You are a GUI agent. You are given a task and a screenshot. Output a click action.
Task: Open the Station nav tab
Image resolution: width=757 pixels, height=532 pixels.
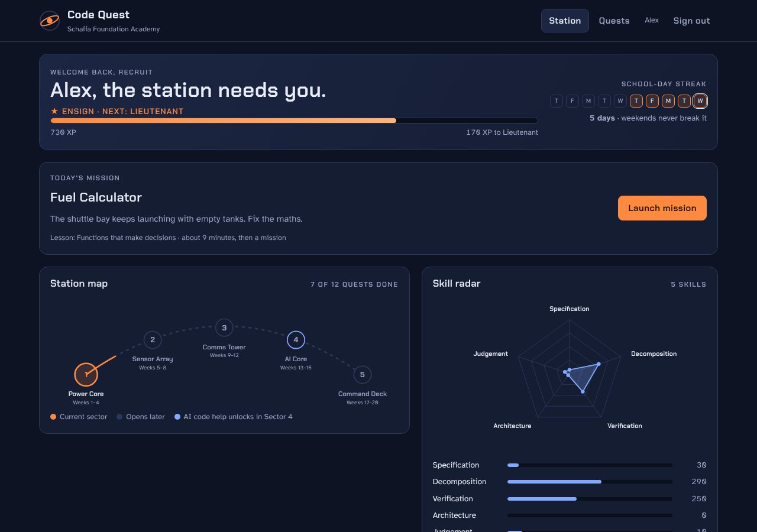point(565,21)
